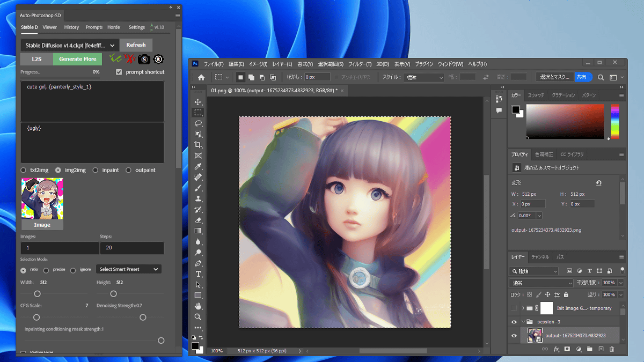Image resolution: width=644 pixels, height=362 pixels.
Task: Open the フィルター(T) menu
Action: (360, 64)
